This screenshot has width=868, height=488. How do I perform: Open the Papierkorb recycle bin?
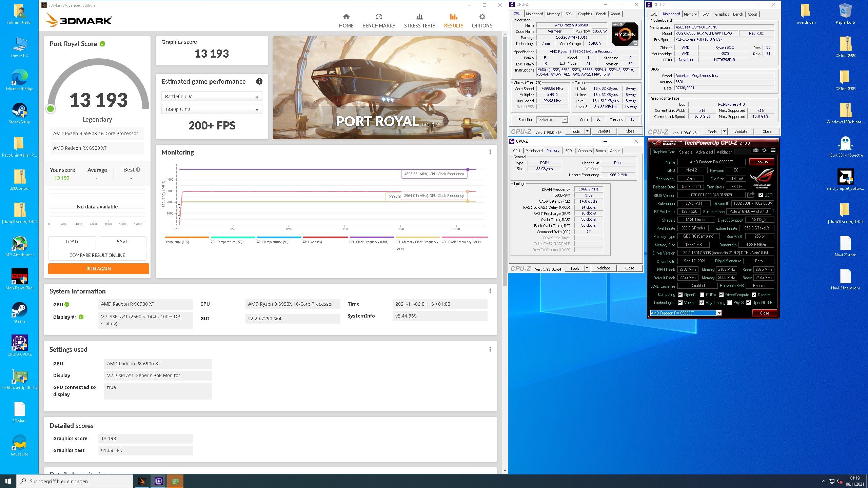pyautogui.click(x=845, y=14)
